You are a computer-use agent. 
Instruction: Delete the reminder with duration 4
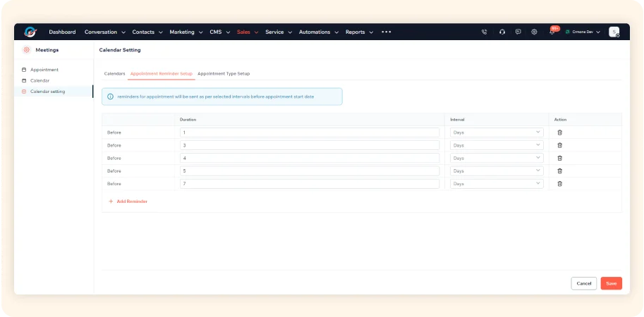point(559,158)
